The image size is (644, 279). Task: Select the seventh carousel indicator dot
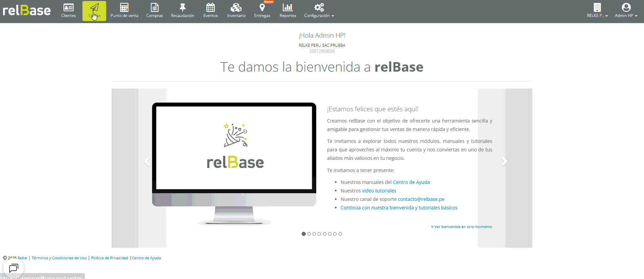pyautogui.click(x=335, y=234)
